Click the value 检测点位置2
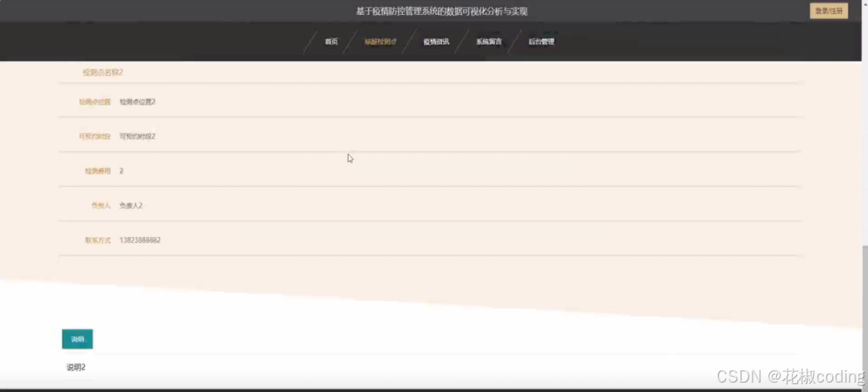868x392 pixels. point(137,102)
